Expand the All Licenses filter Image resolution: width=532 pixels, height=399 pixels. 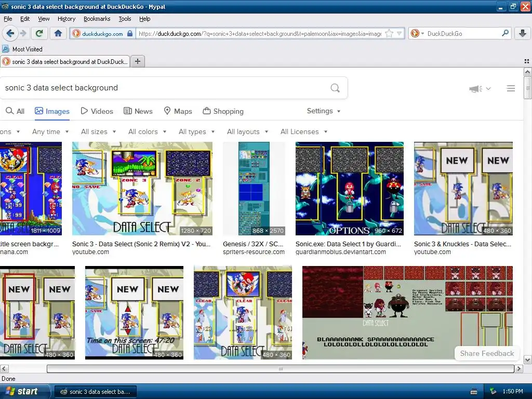tap(303, 131)
